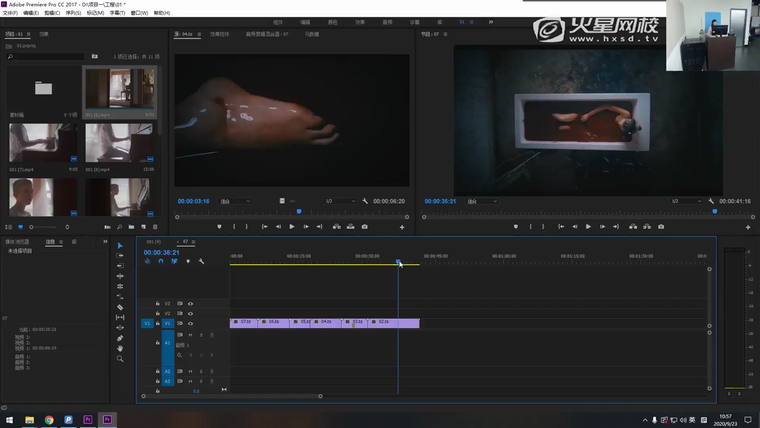Screen dimensions: 760x428
Task: Hide the V1 track output eye
Action: [x=191, y=324]
